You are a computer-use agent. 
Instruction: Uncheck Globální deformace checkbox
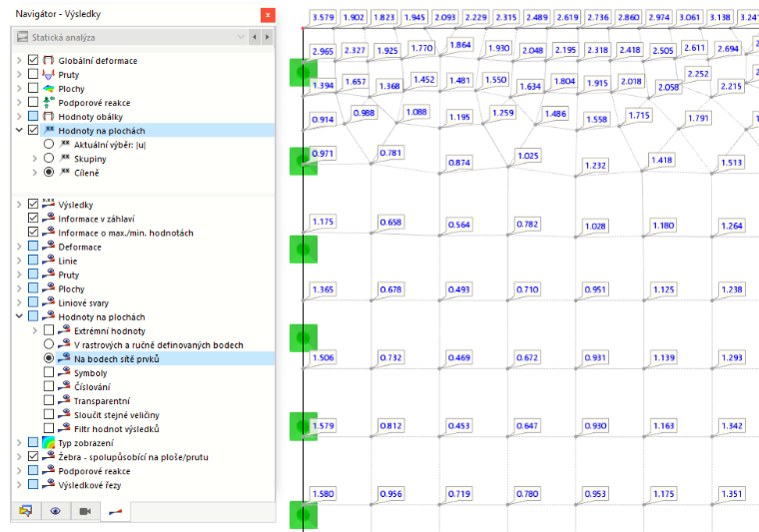33,60
